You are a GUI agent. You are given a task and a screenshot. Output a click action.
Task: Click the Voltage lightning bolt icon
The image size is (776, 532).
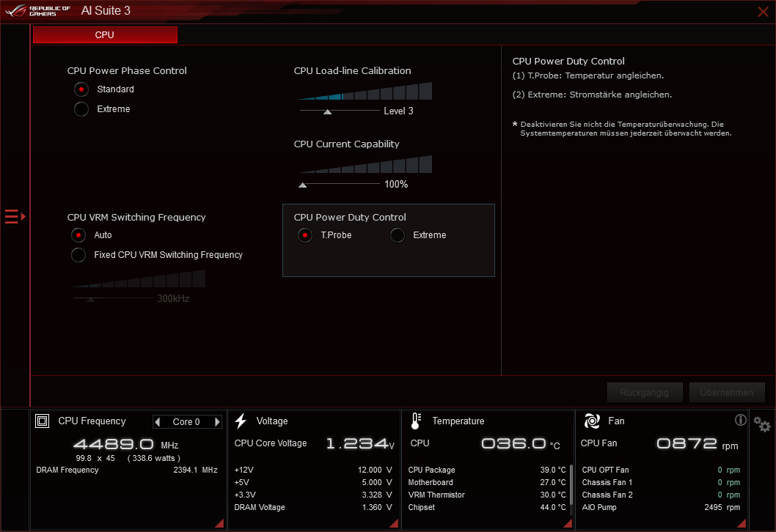point(241,421)
